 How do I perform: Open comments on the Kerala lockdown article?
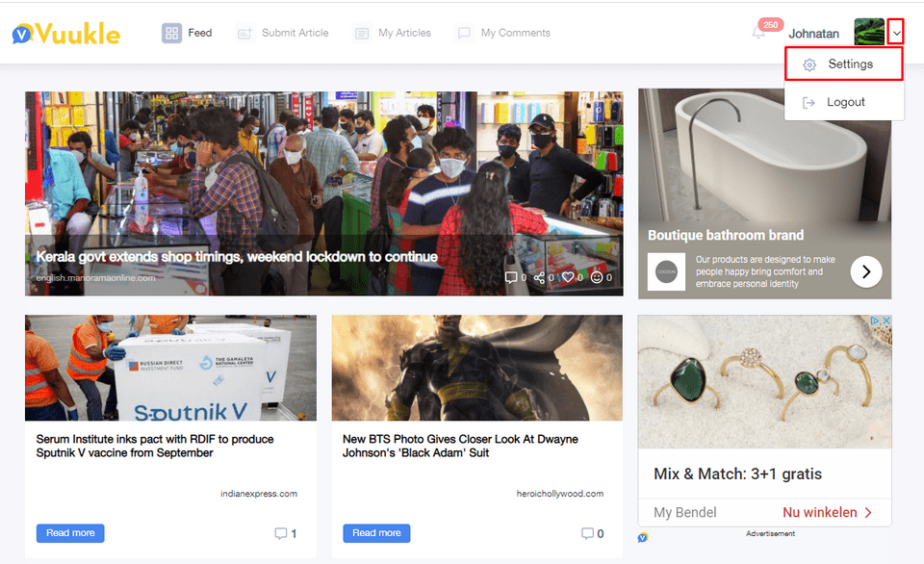click(x=511, y=277)
